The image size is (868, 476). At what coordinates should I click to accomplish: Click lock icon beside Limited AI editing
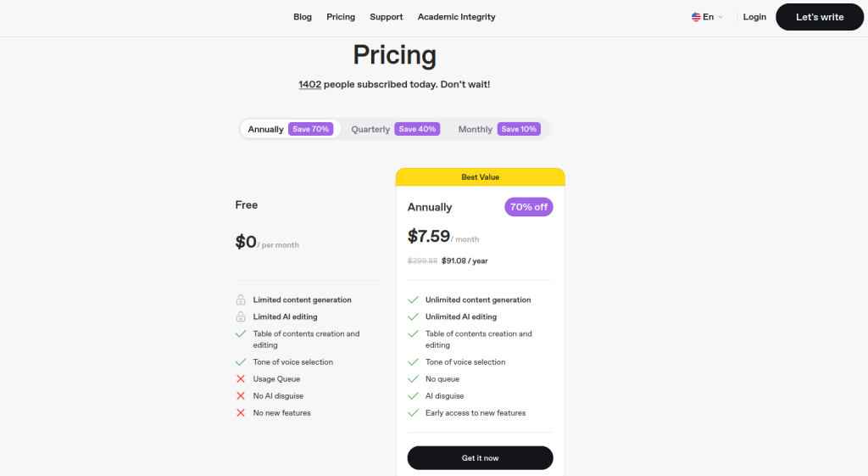241,317
